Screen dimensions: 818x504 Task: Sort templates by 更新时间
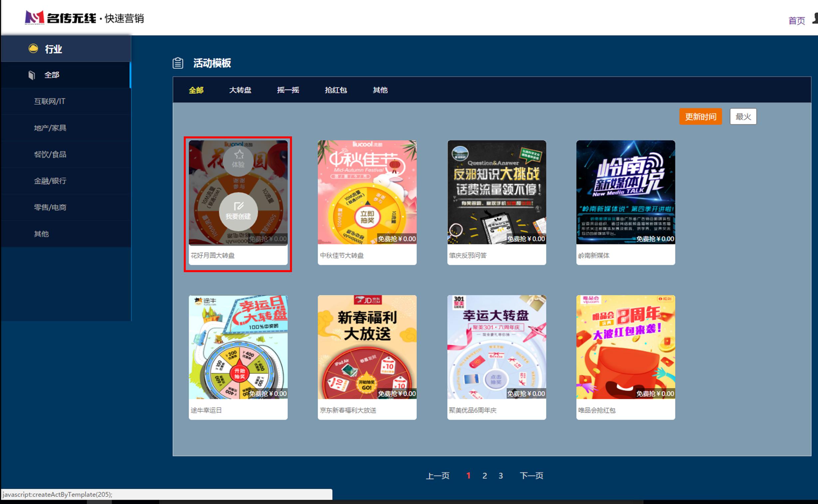700,117
